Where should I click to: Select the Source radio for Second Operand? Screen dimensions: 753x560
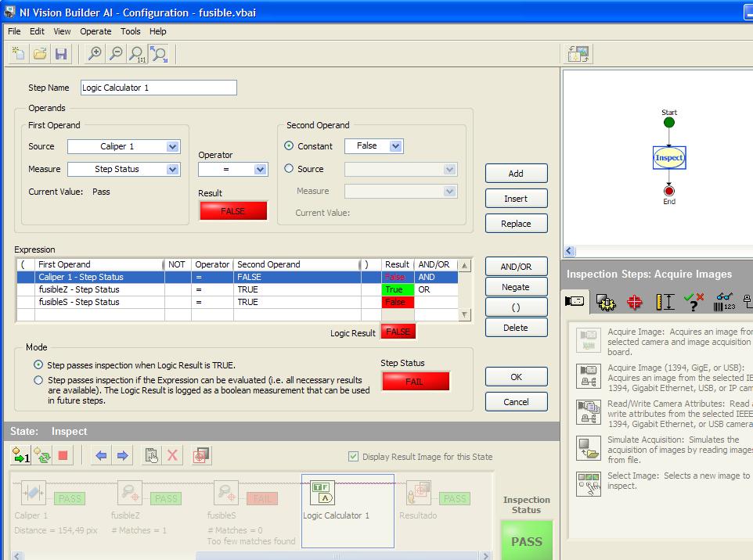point(289,168)
